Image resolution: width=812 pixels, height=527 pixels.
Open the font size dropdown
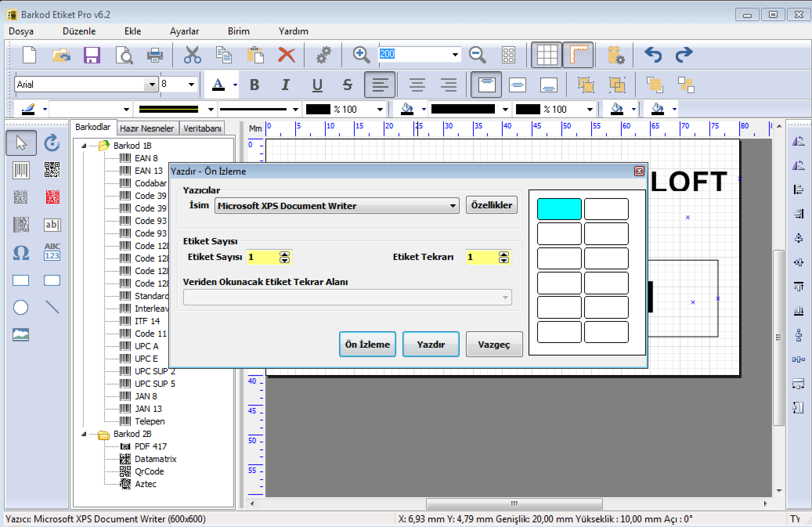[x=191, y=84]
